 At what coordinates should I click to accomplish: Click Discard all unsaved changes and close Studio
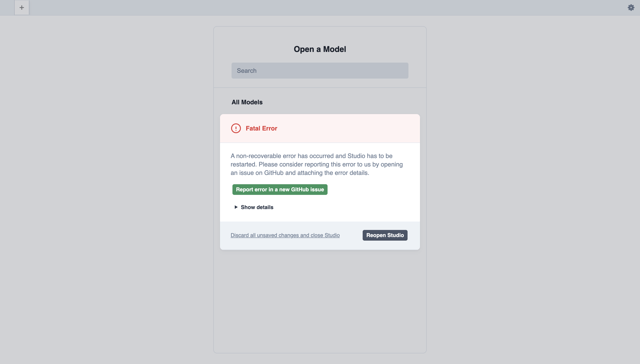(x=285, y=235)
